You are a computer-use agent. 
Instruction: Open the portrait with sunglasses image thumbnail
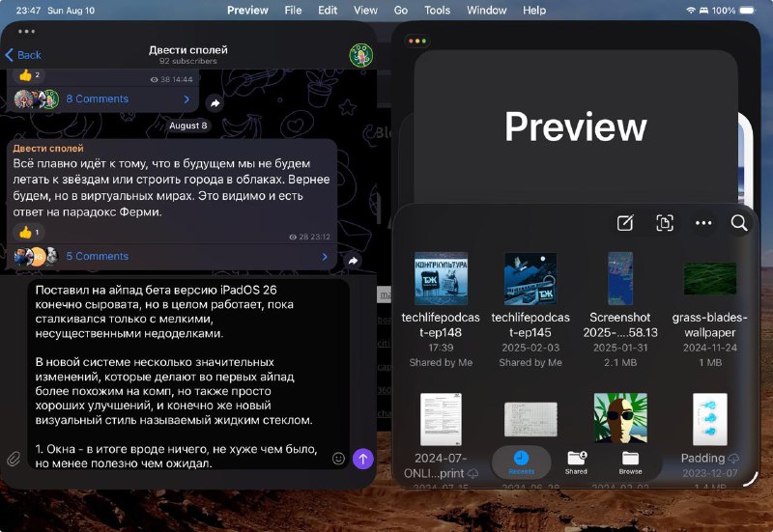[x=620, y=418]
